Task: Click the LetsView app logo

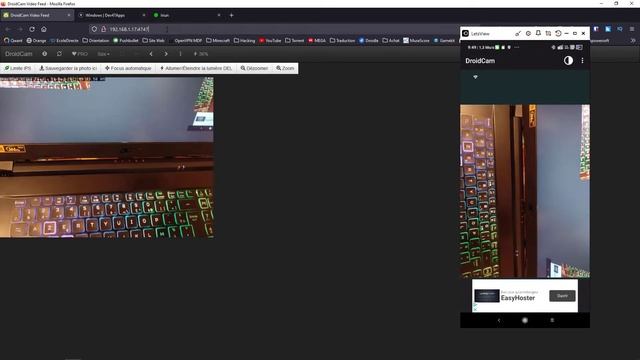Action: click(x=465, y=33)
